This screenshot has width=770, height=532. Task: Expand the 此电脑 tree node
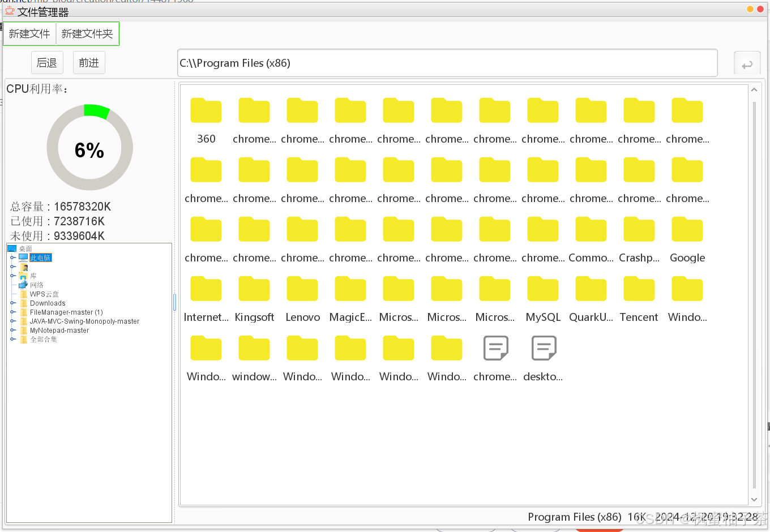pyautogui.click(x=12, y=258)
